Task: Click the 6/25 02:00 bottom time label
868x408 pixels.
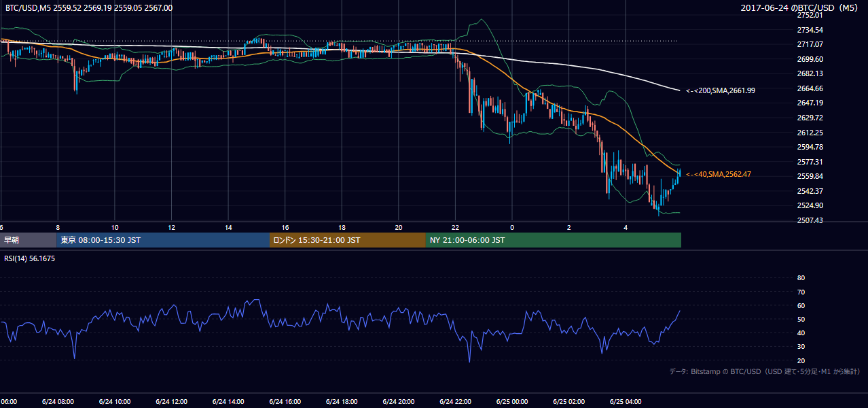Action: [568, 401]
